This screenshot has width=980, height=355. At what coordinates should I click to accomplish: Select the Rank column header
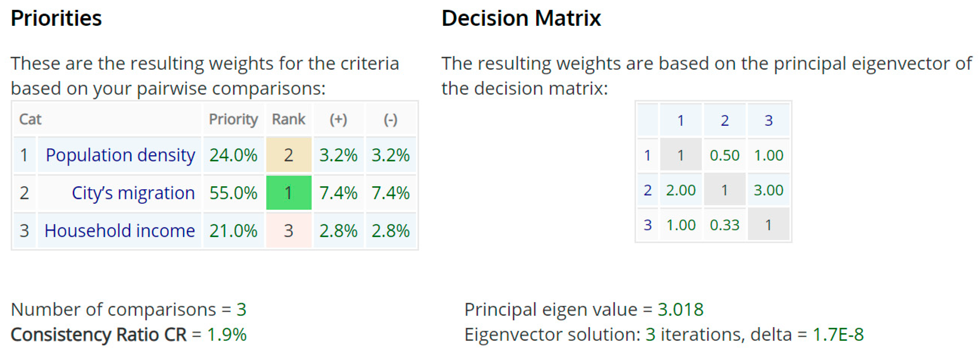click(288, 119)
